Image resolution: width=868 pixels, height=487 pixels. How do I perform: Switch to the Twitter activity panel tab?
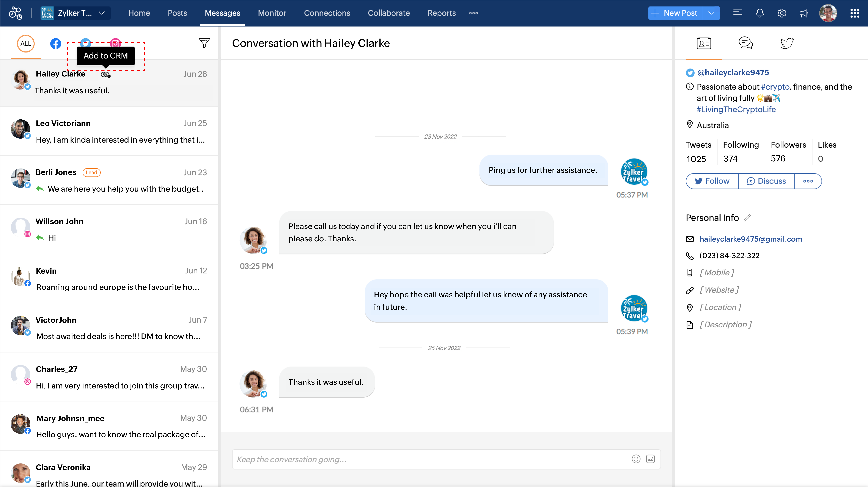[787, 43]
